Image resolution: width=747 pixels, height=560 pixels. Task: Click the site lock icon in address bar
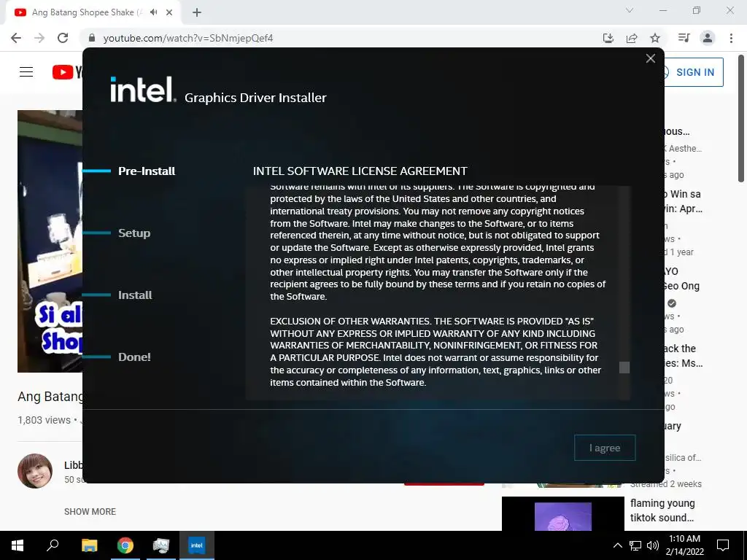pyautogui.click(x=92, y=38)
